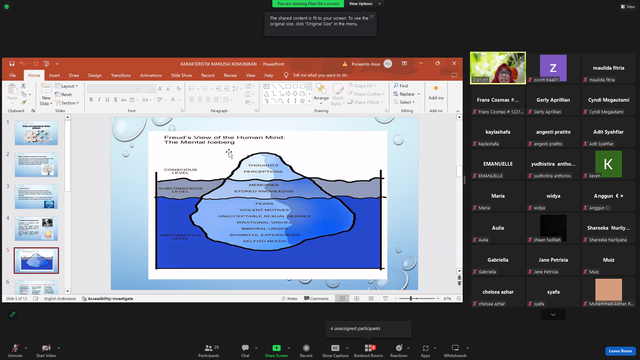
Task: Expand the chat options arrow beside Chat
Action: click(x=256, y=348)
